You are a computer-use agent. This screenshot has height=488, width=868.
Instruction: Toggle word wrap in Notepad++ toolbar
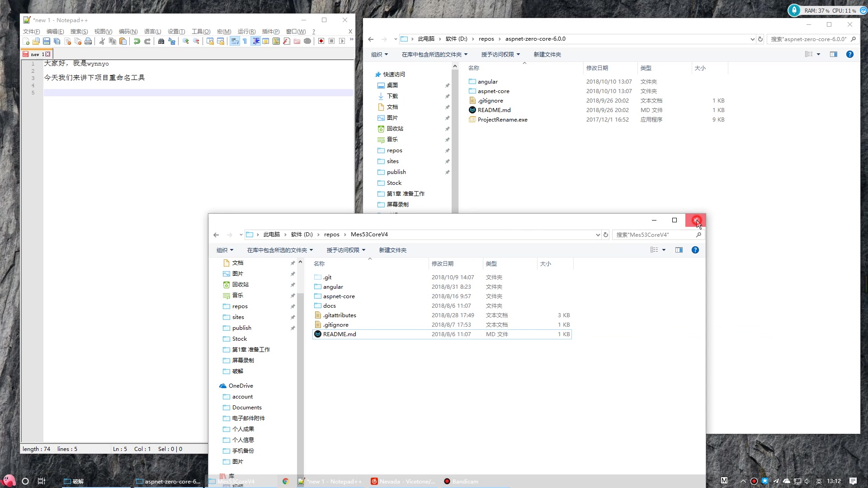(235, 41)
